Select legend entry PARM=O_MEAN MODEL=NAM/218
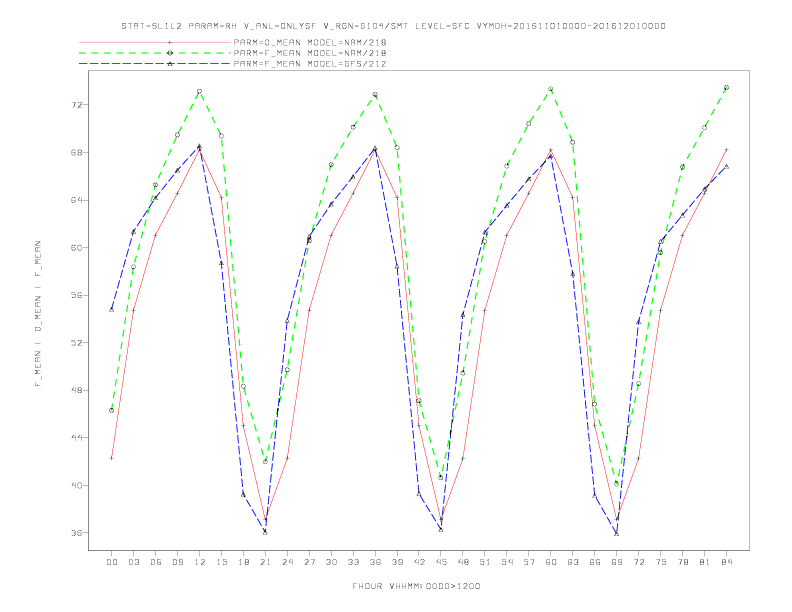This screenshot has width=792, height=612. click(x=310, y=42)
